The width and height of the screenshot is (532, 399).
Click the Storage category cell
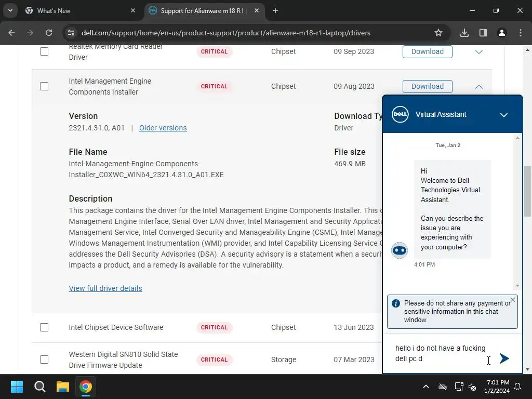coord(284,360)
